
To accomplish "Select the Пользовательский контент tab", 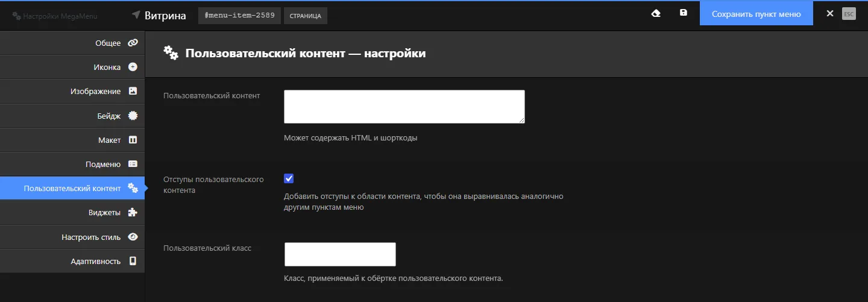I will click(x=72, y=188).
